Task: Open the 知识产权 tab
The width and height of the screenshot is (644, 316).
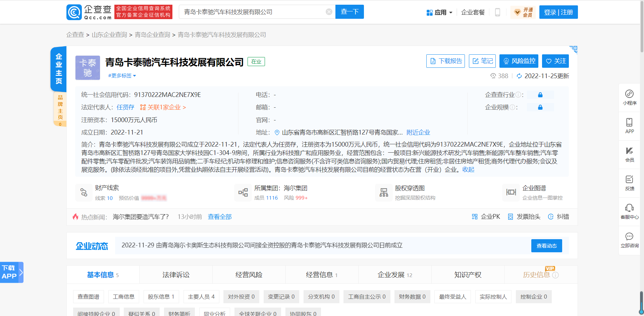Action: (468, 275)
